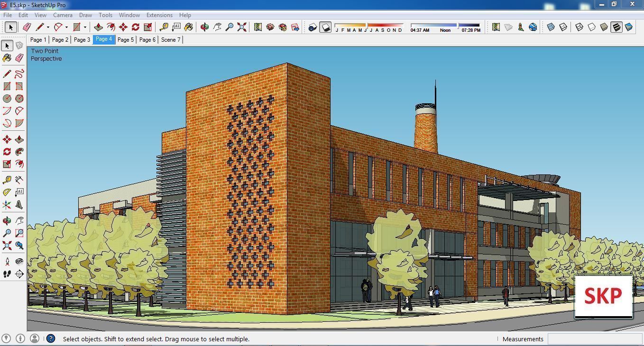Viewport: 644px width, 346px height.
Task: Toggle X-Ray face style
Action: tap(551, 27)
